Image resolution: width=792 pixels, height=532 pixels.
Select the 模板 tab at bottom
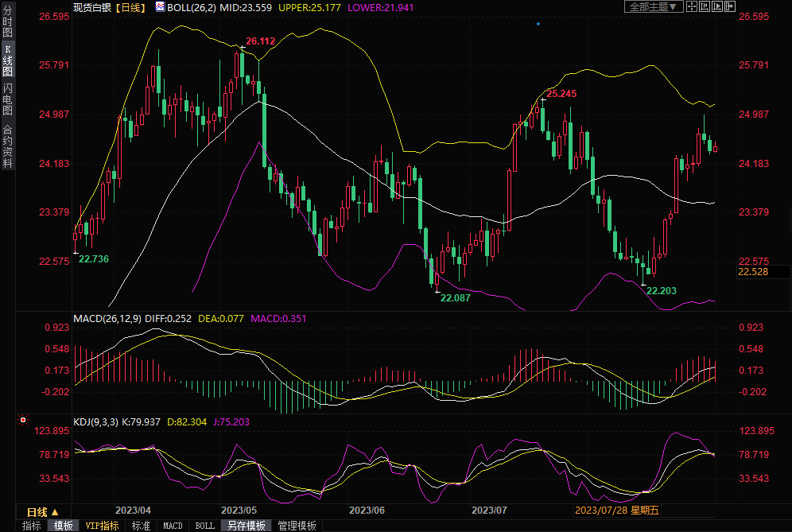click(x=63, y=526)
